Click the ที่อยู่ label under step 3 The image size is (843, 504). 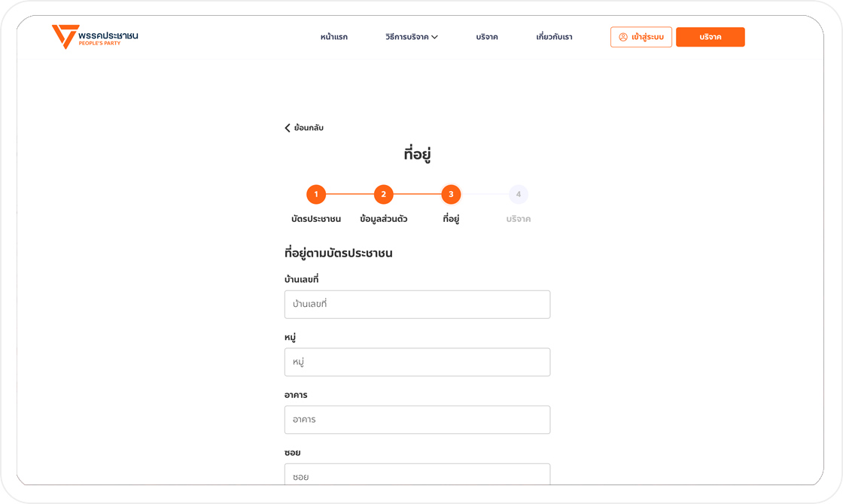pyautogui.click(x=451, y=219)
